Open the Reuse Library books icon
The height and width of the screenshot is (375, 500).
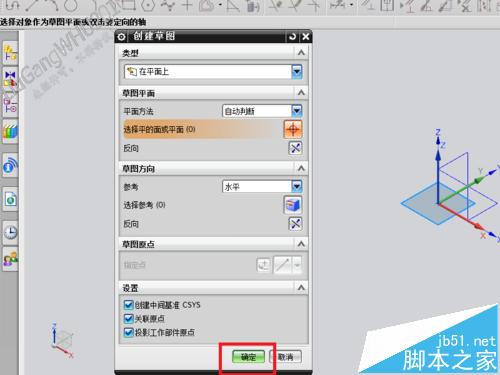pos(10,131)
